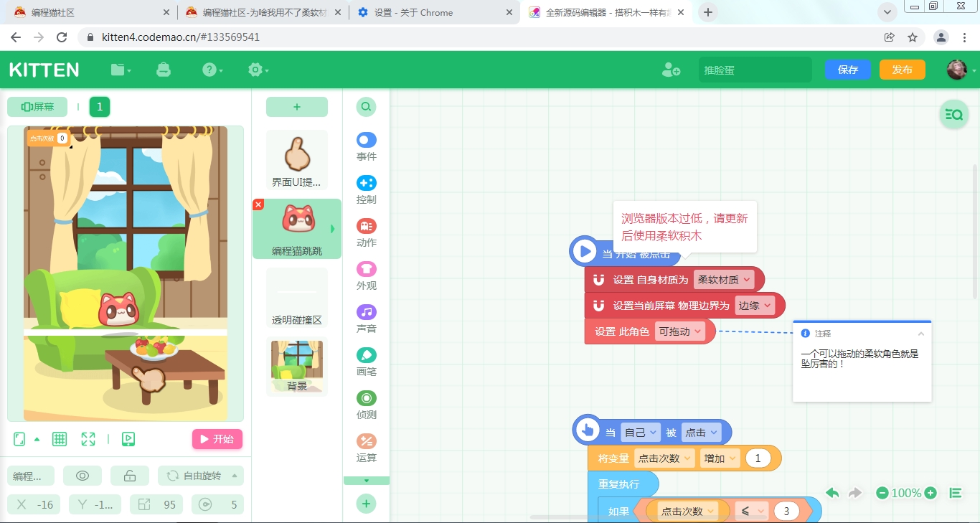Toggle sprite visibility eye button
The image size is (980, 523).
pyautogui.click(x=83, y=476)
